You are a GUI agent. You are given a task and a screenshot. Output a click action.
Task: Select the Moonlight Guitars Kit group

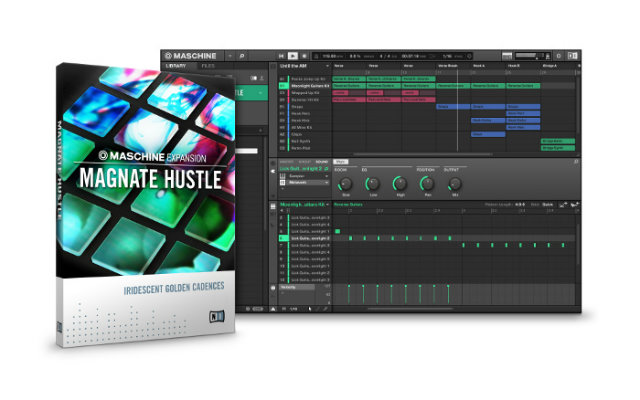coord(305,86)
